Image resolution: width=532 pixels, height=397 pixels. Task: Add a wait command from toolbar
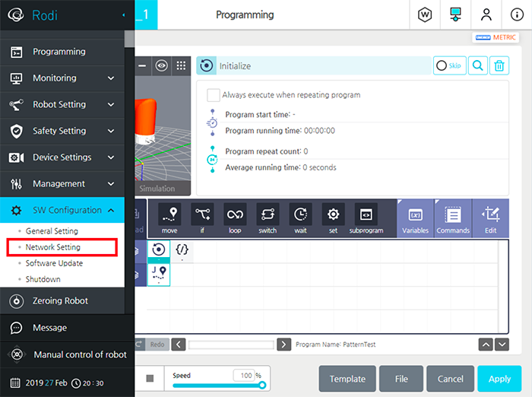point(300,218)
